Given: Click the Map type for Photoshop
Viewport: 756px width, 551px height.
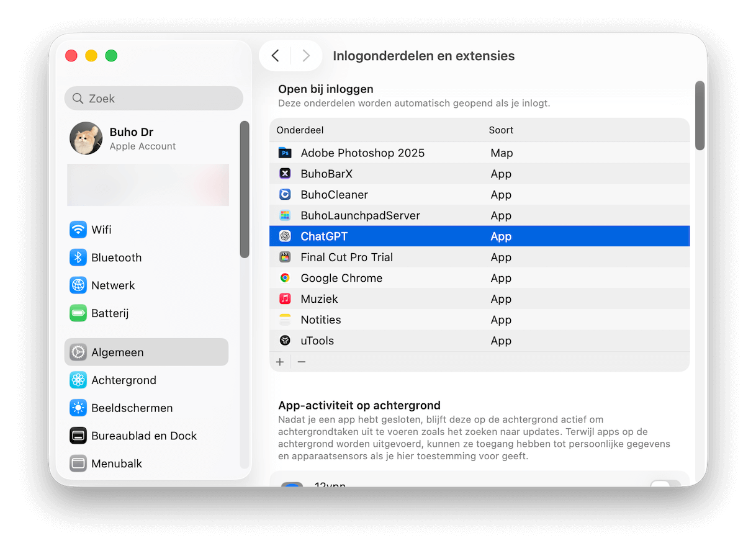Looking at the screenshot, I should tap(502, 153).
